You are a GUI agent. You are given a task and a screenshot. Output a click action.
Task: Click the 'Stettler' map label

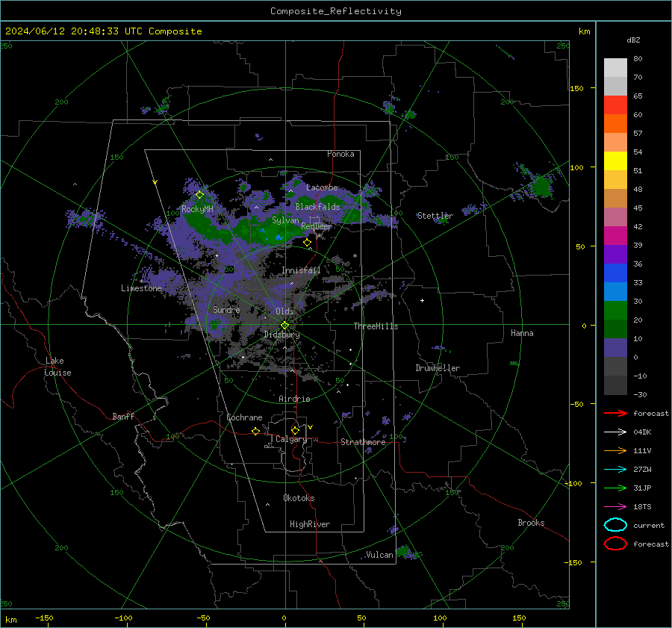tap(435, 216)
